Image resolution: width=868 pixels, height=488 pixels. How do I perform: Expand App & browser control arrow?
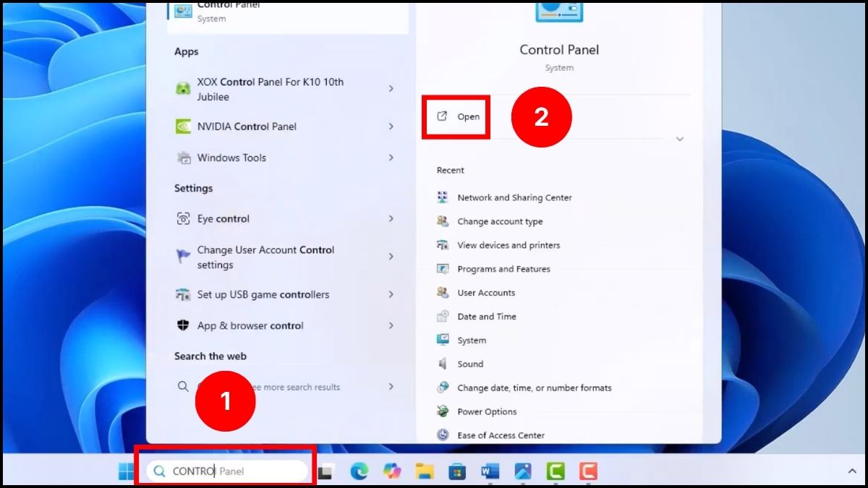(x=391, y=325)
